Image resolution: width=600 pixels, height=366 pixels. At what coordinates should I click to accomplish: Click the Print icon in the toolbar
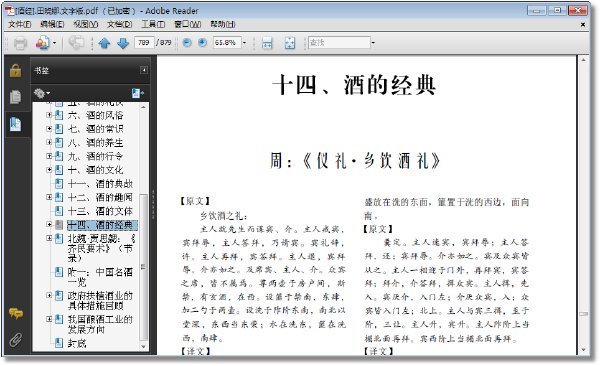click(20, 43)
